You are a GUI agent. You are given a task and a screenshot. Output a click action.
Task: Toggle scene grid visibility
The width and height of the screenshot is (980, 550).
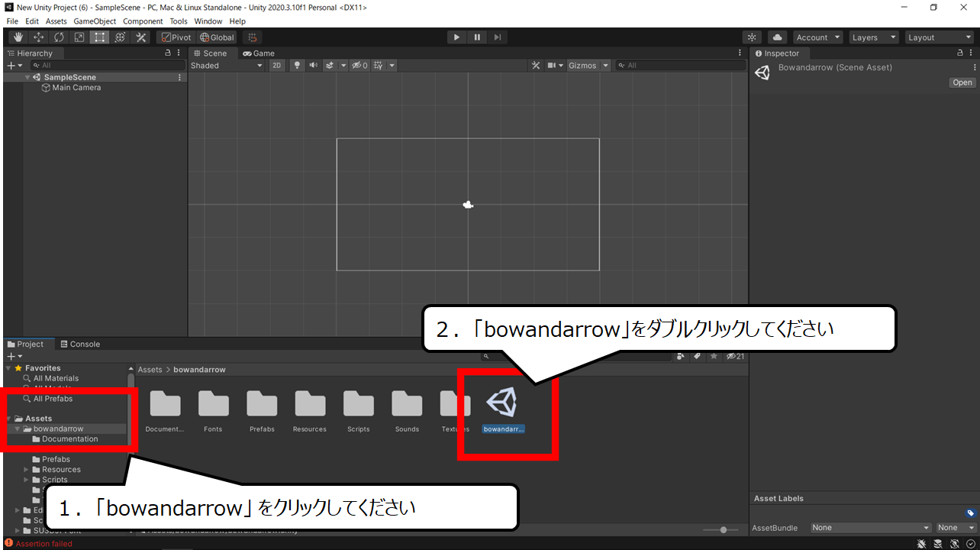pos(379,66)
